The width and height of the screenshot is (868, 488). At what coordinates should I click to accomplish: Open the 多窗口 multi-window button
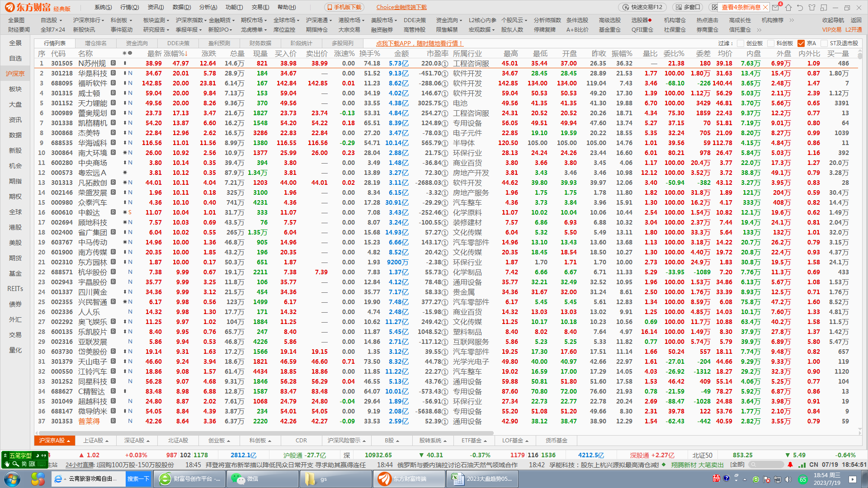(687, 7)
